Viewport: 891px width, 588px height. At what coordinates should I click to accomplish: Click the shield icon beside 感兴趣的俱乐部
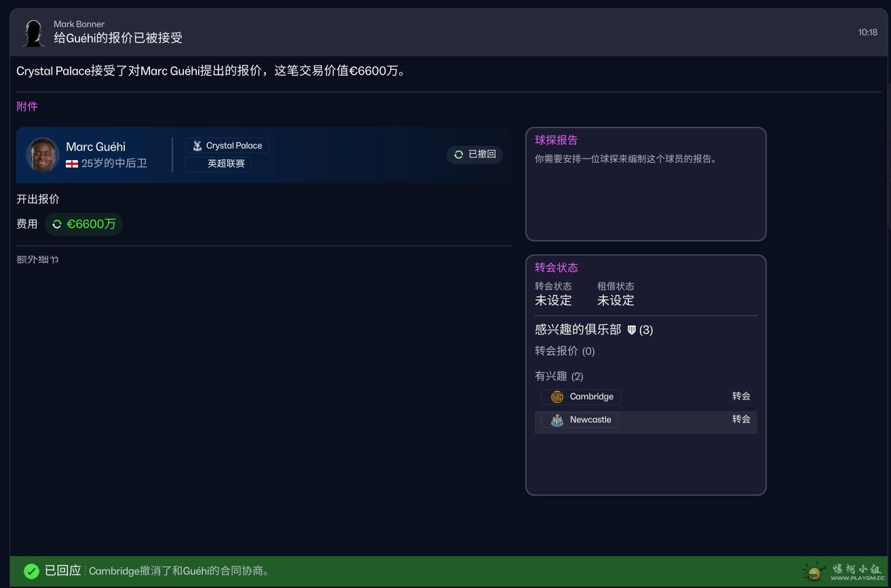631,330
